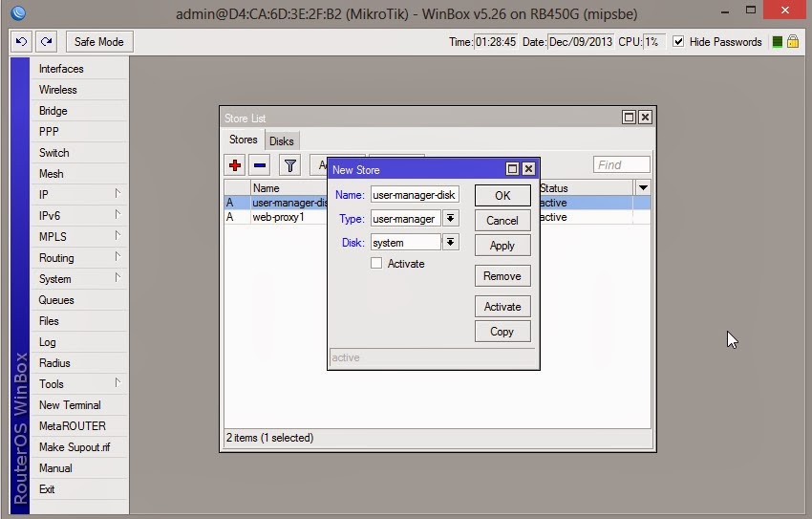This screenshot has width=812, height=519.
Task: Minimize the WinBox window
Action: 725,11
